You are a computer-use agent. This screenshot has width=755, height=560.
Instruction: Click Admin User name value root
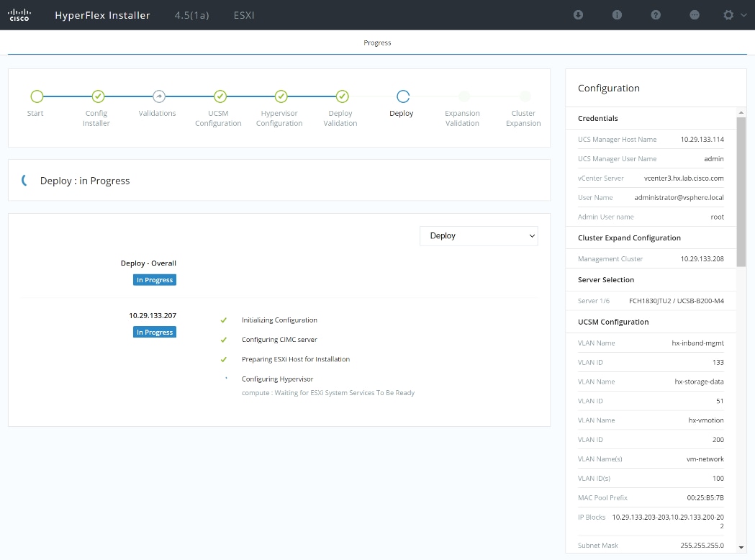[717, 217]
